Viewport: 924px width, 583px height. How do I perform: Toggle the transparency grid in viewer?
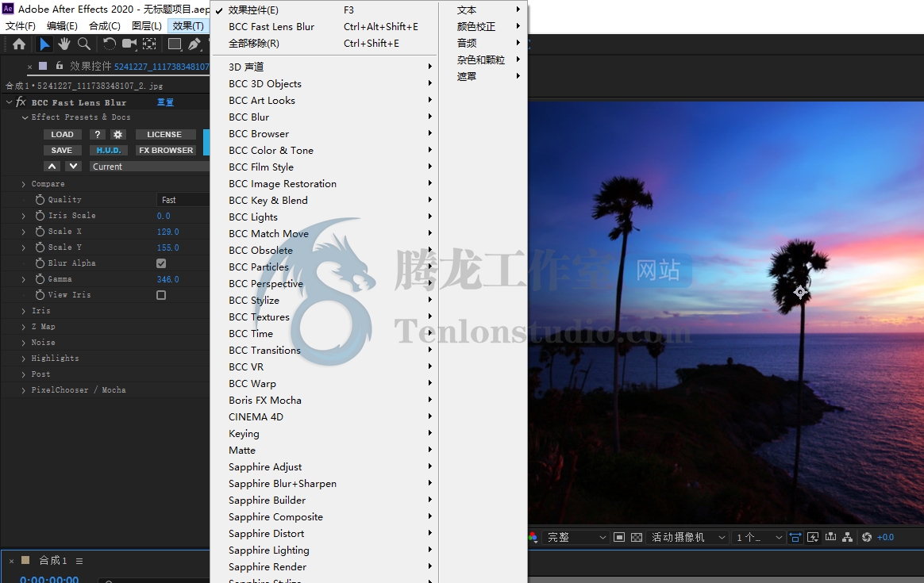coord(637,537)
